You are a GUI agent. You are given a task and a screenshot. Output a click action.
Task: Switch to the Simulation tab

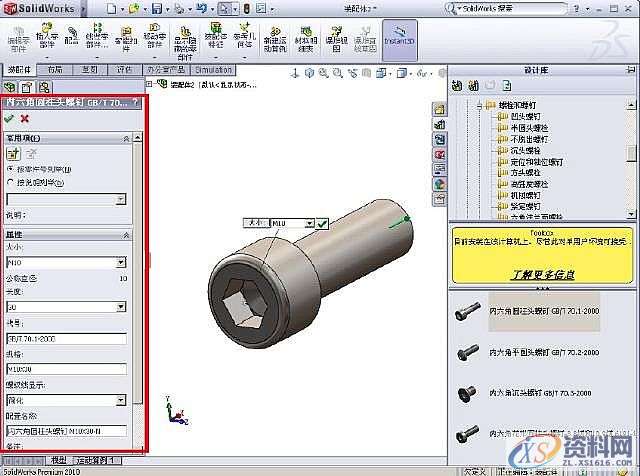(213, 70)
